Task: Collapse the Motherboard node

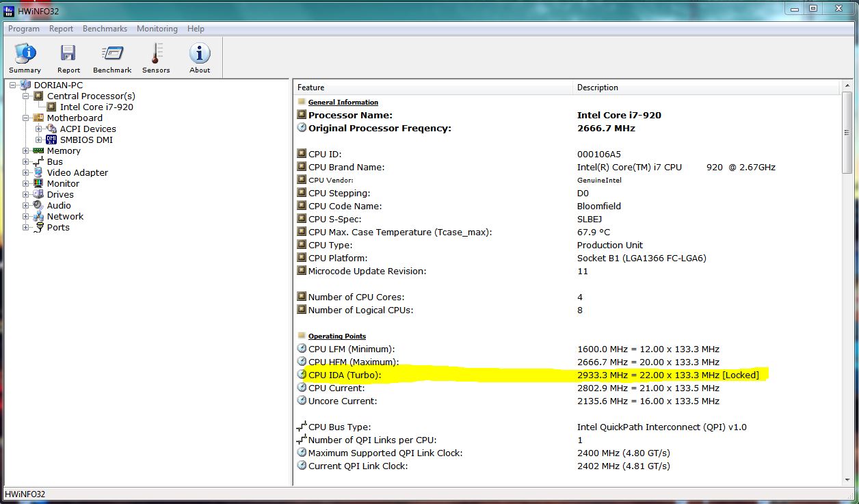Action: coord(25,118)
